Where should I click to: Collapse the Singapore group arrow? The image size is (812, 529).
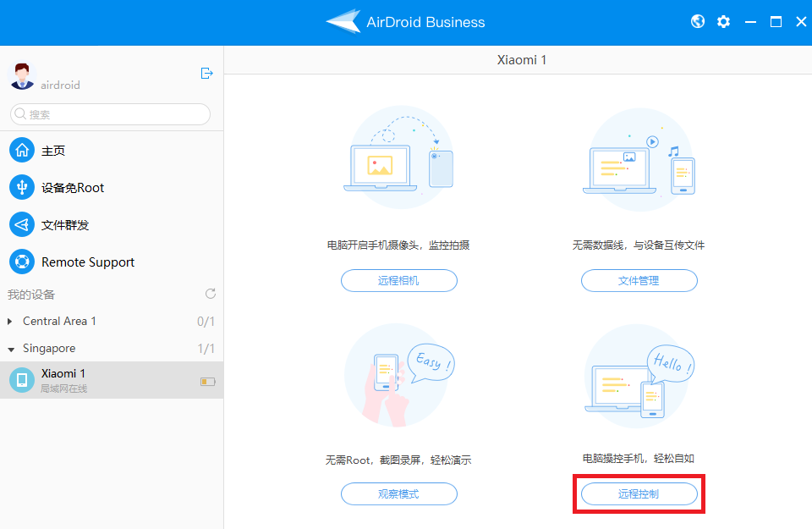11,350
